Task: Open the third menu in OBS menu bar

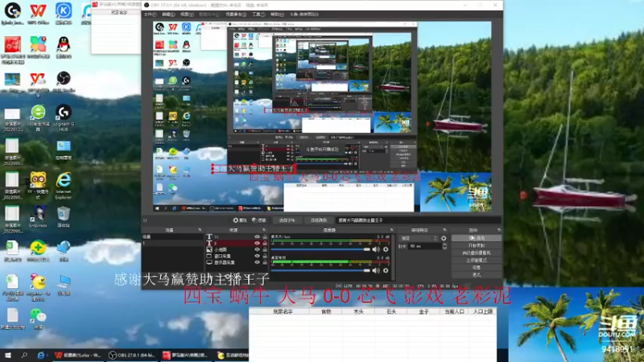Action: click(x=187, y=14)
